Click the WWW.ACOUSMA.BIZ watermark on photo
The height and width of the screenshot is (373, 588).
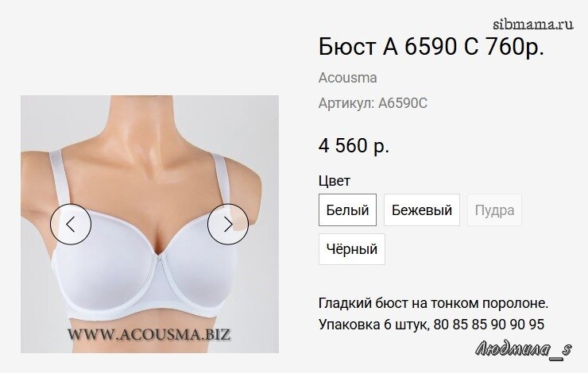[149, 334]
